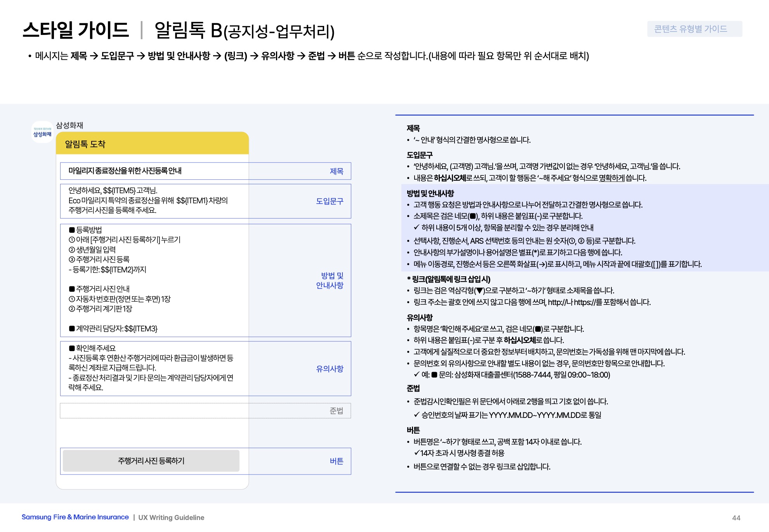Click the 방법 및 안내사항 heading in guide panel
This screenshot has height=532, width=769.
(x=430, y=193)
